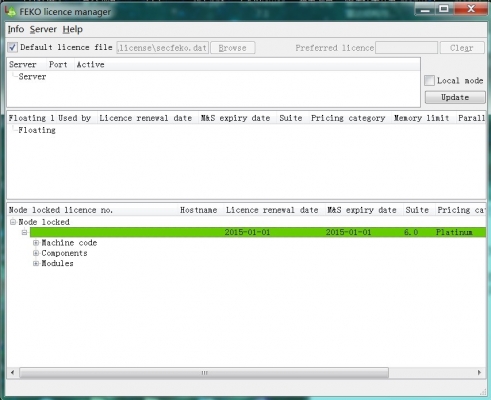Viewport: 491px width, 400px height.
Task: Click the scroll left arrow
Action: pyautogui.click(x=13, y=373)
